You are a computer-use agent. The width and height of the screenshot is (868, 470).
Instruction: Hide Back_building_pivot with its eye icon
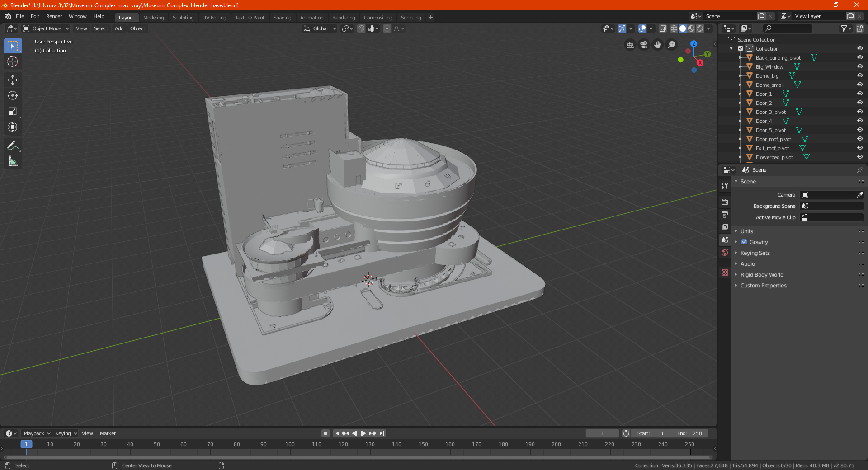click(x=860, y=58)
